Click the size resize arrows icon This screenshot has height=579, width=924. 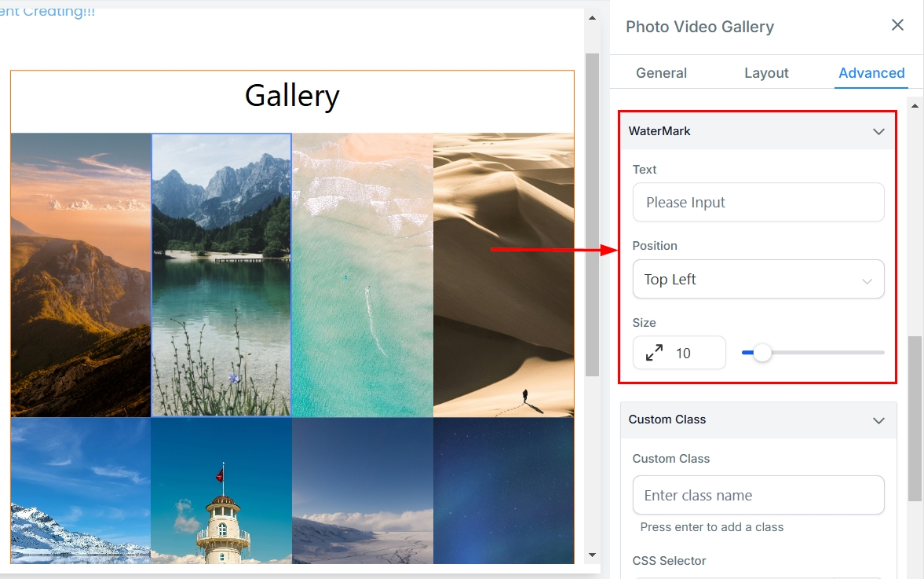click(654, 353)
